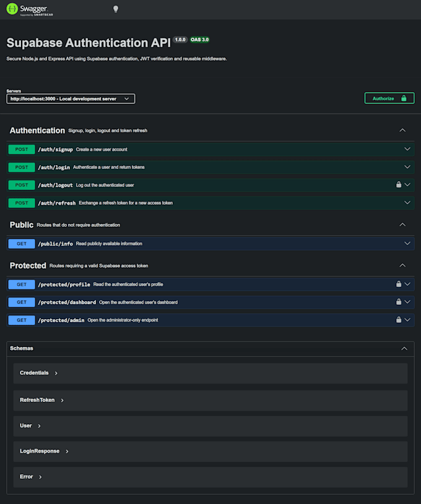Screen dimensions: 421x504
Task: Open the Authorize button
Action: pos(389,98)
